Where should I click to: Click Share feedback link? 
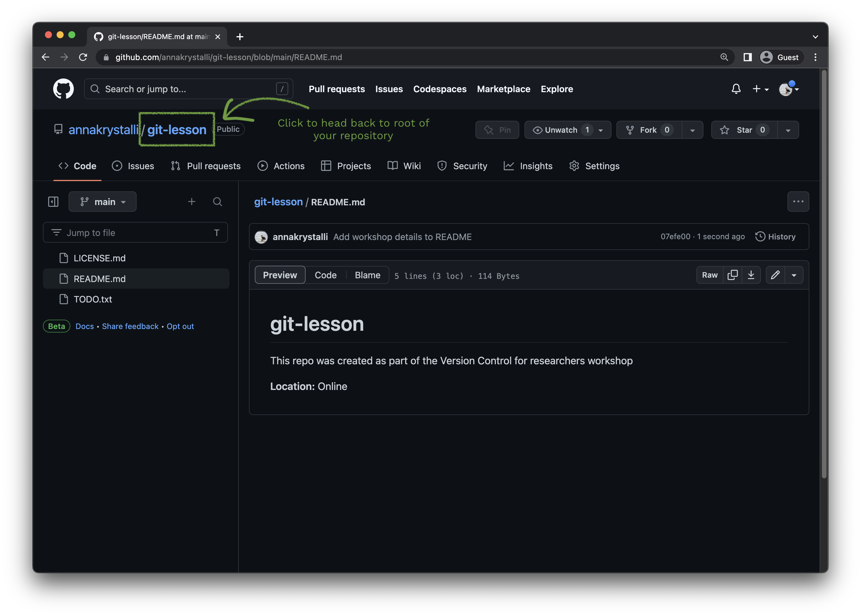click(x=130, y=326)
